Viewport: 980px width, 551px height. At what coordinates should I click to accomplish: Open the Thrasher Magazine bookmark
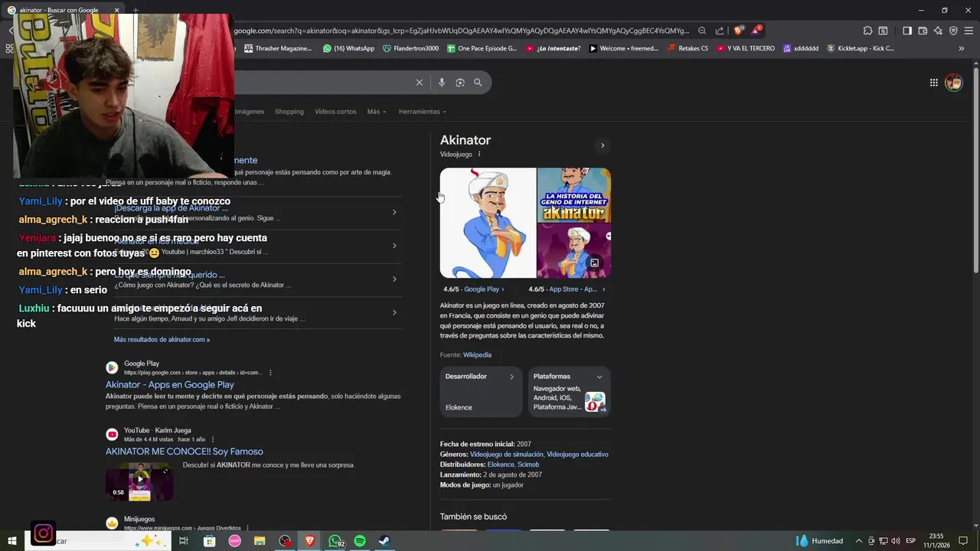pyautogui.click(x=277, y=48)
